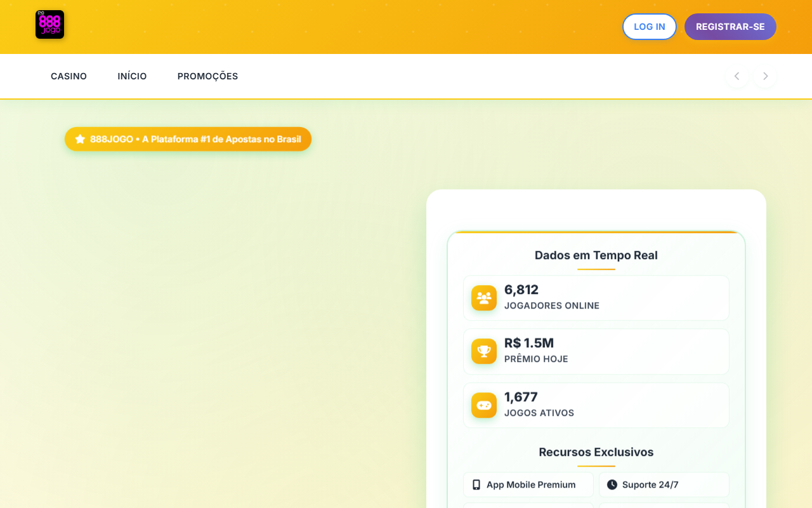Click the star icon in the platform badge
This screenshot has width=812, height=508.
(80, 139)
